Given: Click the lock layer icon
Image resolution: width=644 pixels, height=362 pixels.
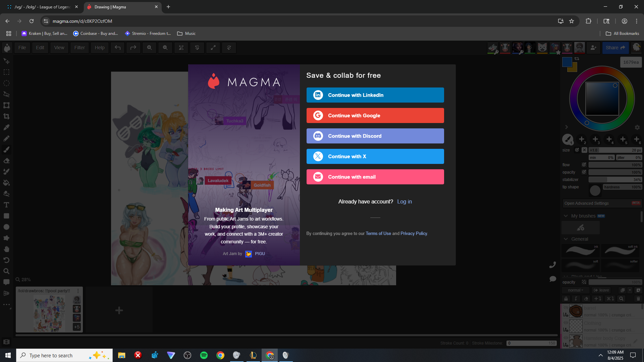Looking at the screenshot, I should [566, 299].
